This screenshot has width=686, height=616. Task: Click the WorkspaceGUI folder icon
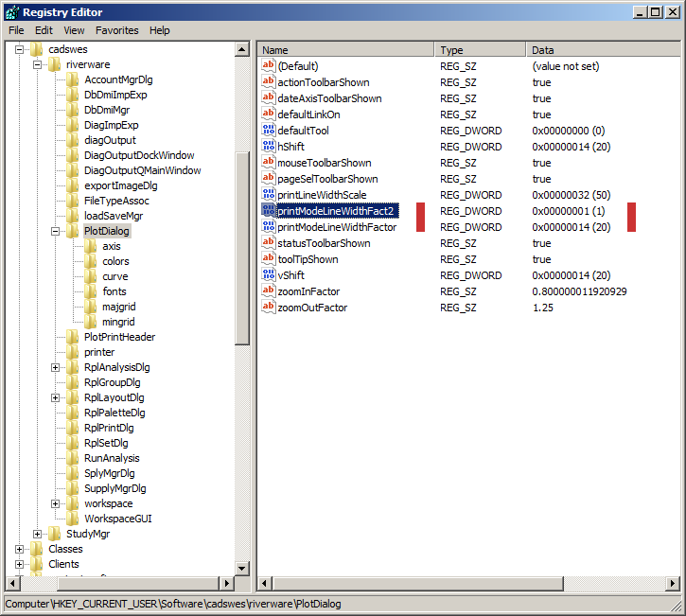coord(73,519)
